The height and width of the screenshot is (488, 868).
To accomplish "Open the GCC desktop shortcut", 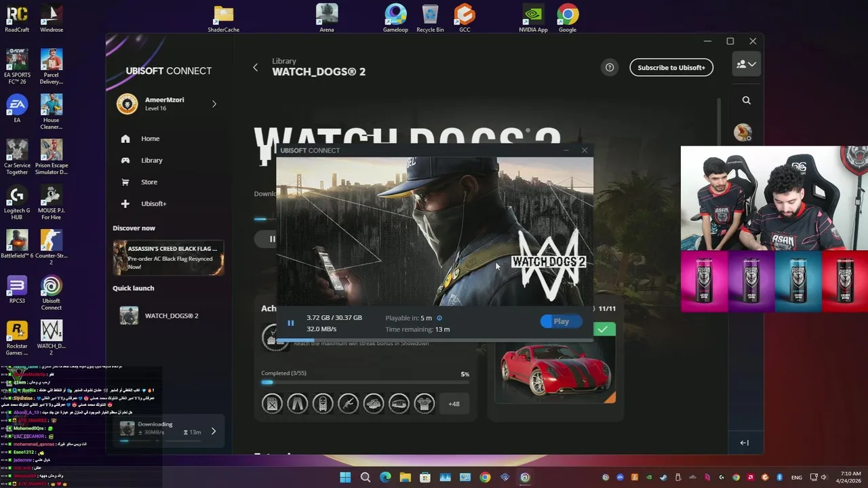I will point(465,18).
